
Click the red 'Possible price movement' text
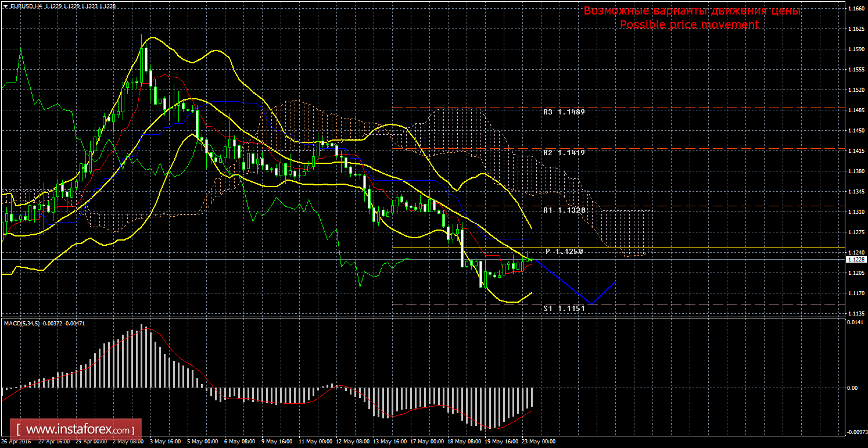[x=689, y=24]
